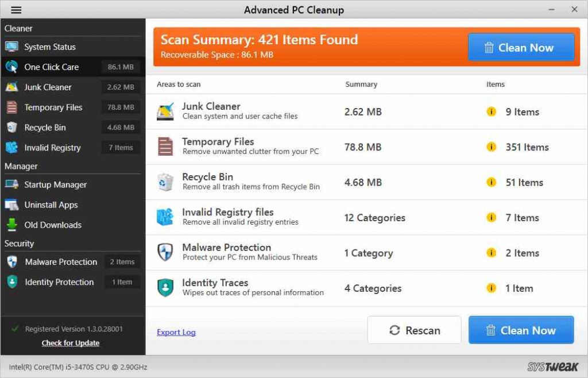The width and height of the screenshot is (588, 378).
Task: Click the Summary column header
Action: click(361, 84)
